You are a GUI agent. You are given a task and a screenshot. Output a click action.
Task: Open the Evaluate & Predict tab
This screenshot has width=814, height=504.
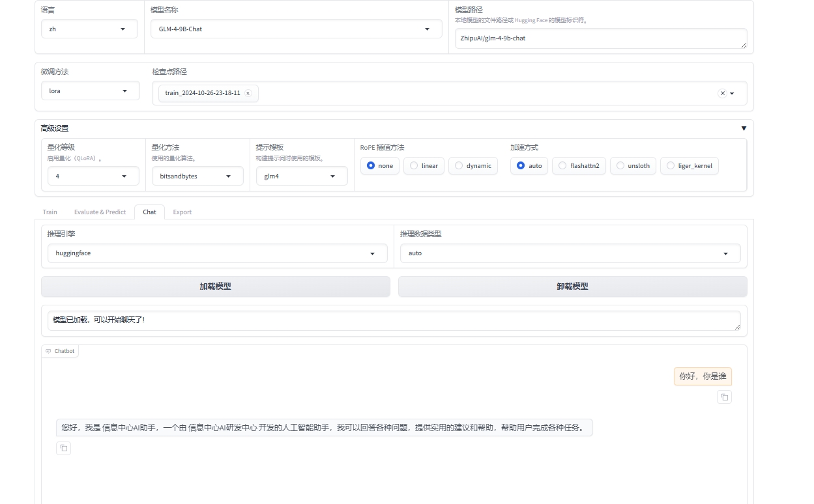coord(100,212)
